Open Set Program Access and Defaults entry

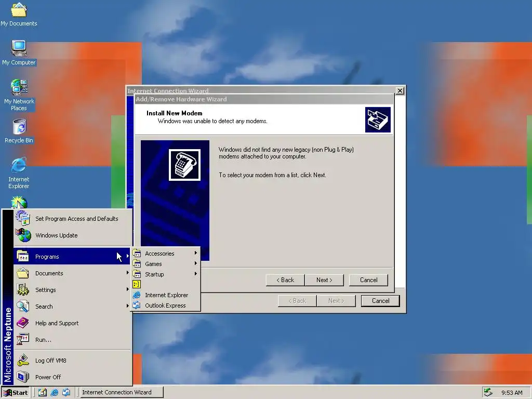tap(73, 219)
